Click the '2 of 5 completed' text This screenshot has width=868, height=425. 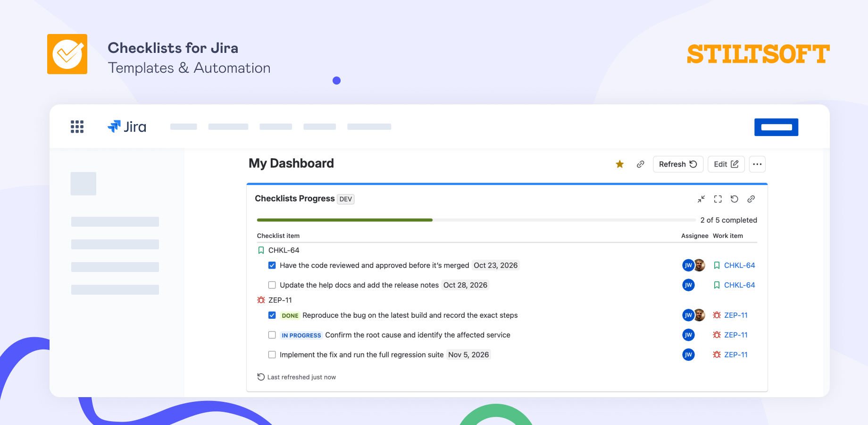click(728, 220)
